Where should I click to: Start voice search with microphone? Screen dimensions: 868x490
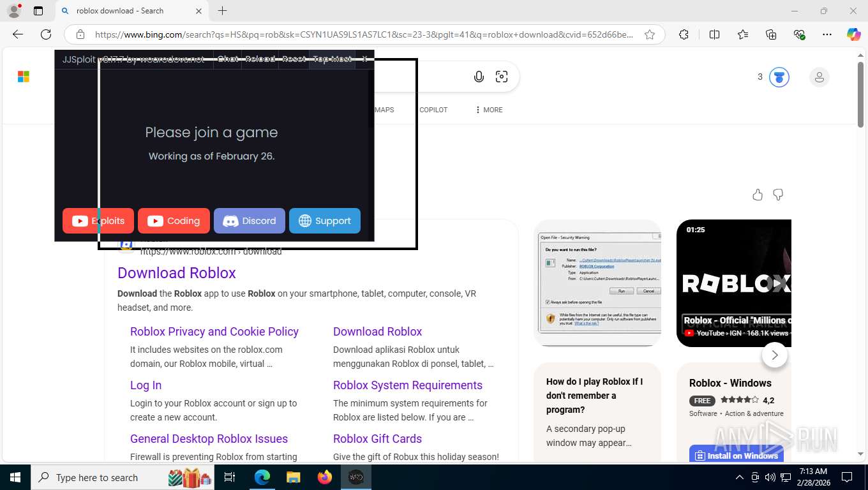pos(479,77)
